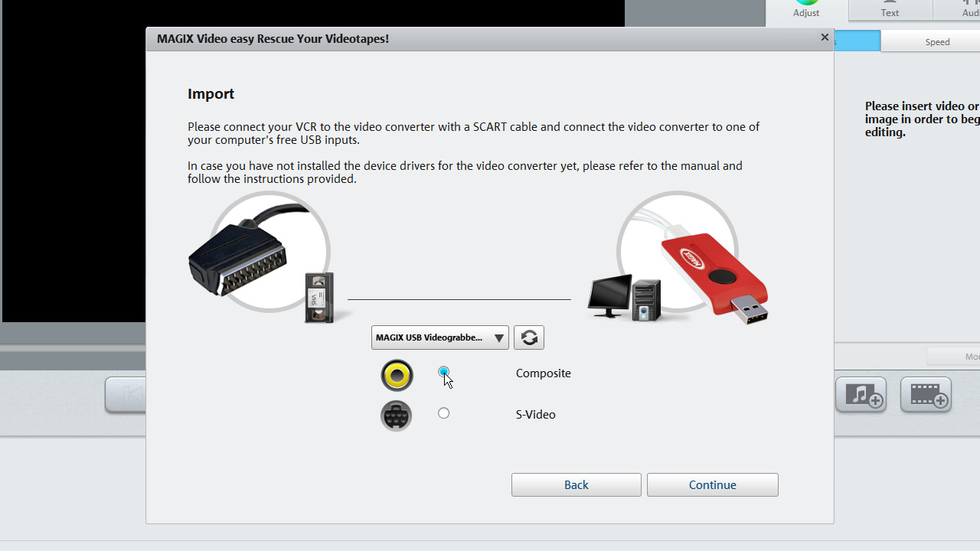Click the add video filmstrip icon button

tap(926, 395)
